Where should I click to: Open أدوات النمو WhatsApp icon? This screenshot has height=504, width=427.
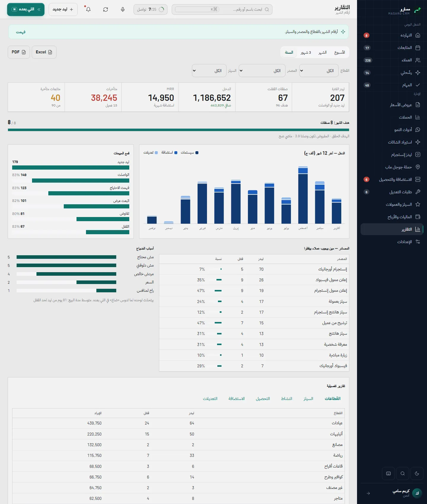pyautogui.click(x=418, y=130)
